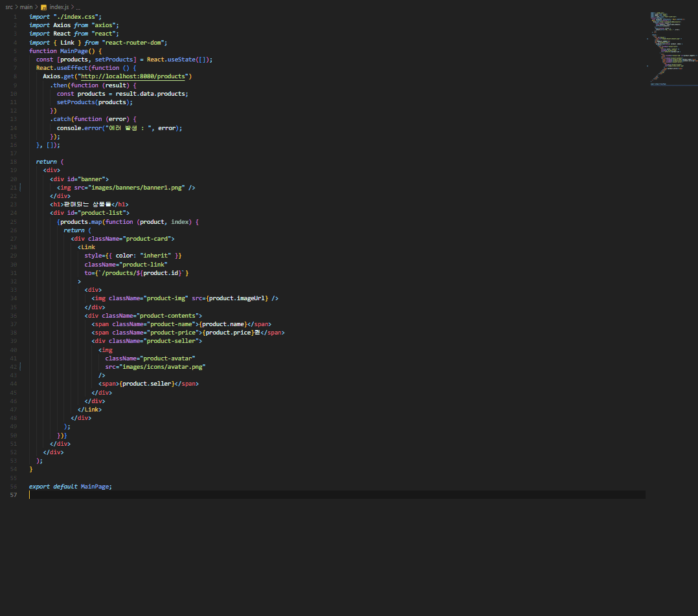
Task: Click the "axios" string on line 2
Action: [x=104, y=25]
